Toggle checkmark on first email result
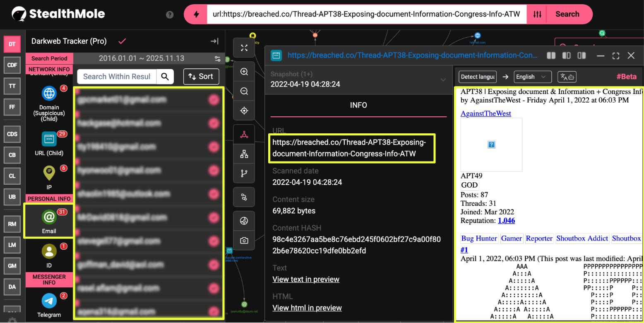 tap(214, 100)
